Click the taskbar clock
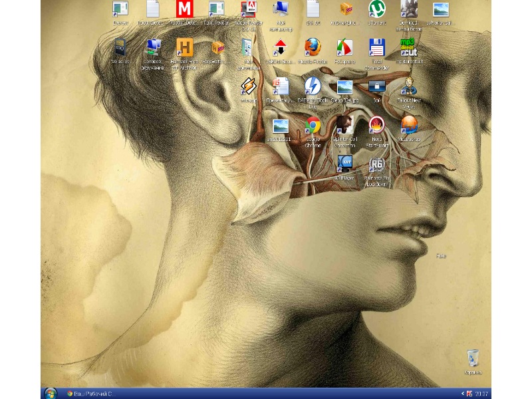Image resolution: width=532 pixels, height=399 pixels. point(482,394)
